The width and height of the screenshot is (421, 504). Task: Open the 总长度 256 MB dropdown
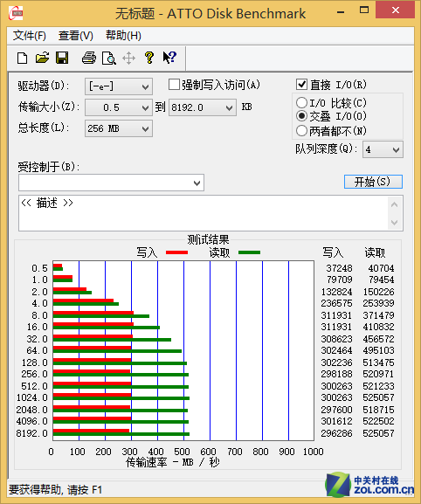(x=119, y=128)
